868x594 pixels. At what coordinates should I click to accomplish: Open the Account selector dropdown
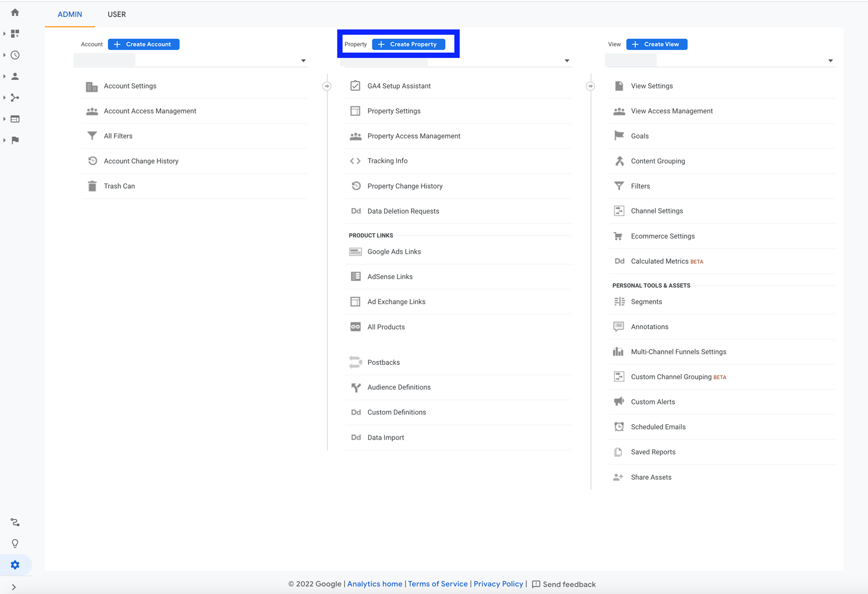click(303, 61)
